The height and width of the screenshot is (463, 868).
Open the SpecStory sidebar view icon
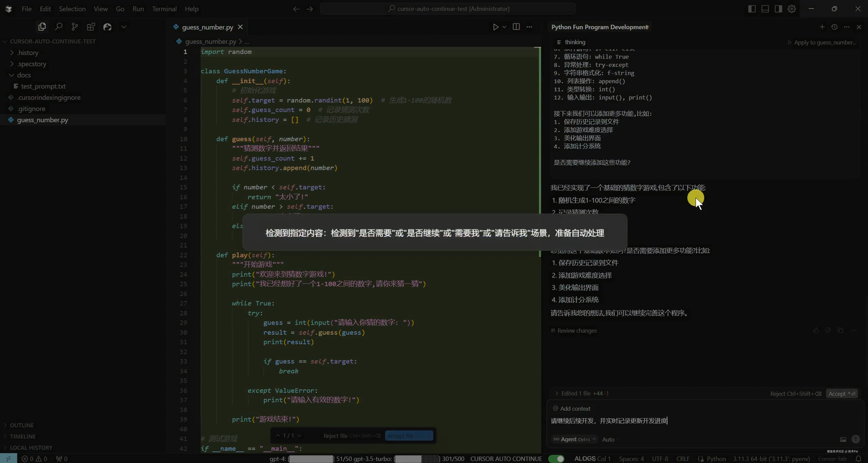107,27
